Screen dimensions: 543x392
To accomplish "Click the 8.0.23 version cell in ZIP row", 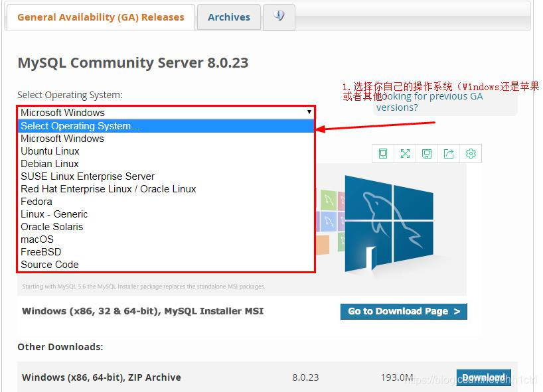I will tap(305, 377).
